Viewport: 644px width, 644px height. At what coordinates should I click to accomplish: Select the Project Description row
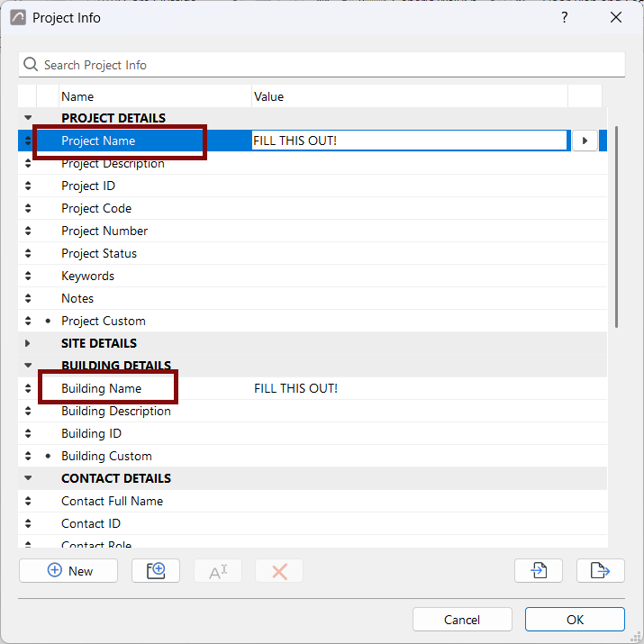click(x=313, y=163)
